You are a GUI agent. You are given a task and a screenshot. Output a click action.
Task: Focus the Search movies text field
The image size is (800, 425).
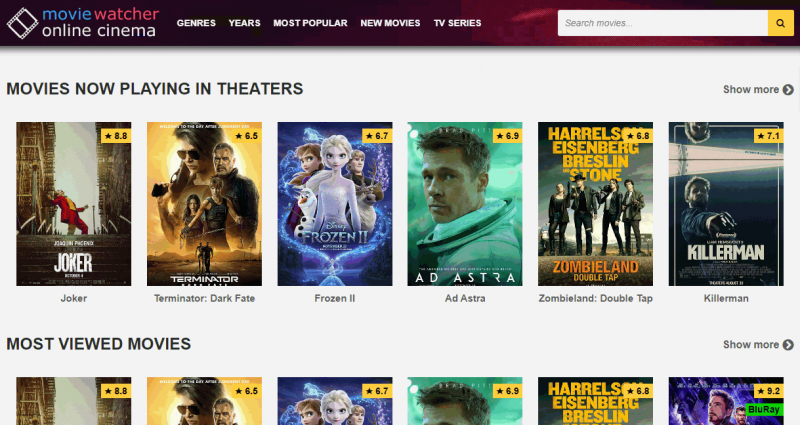click(x=661, y=23)
